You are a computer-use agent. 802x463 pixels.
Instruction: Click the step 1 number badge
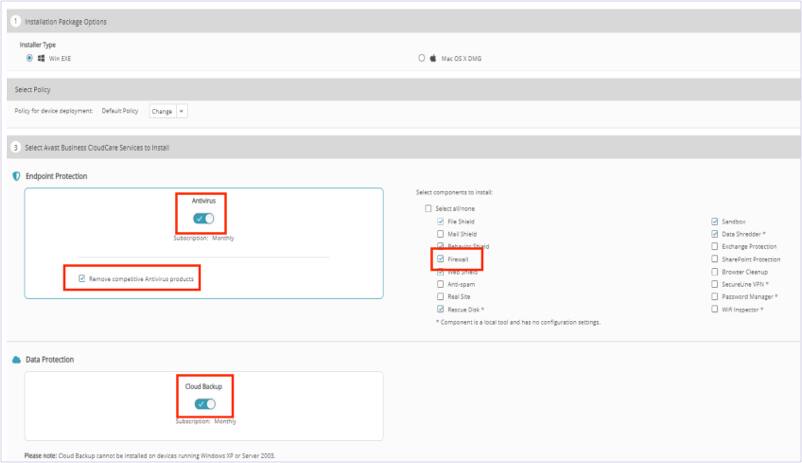coord(16,22)
